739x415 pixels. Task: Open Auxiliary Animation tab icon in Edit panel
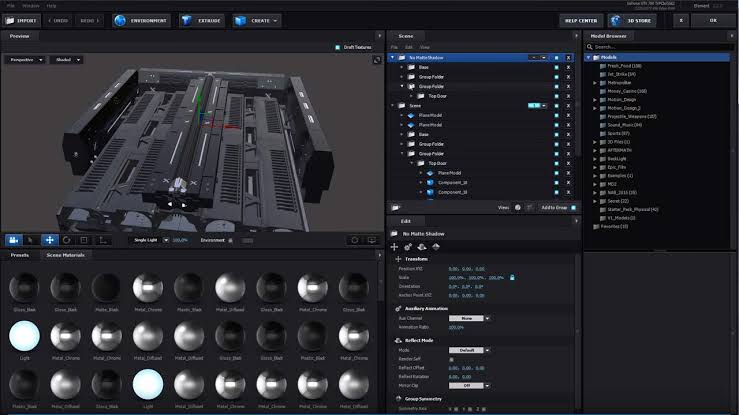click(408, 247)
